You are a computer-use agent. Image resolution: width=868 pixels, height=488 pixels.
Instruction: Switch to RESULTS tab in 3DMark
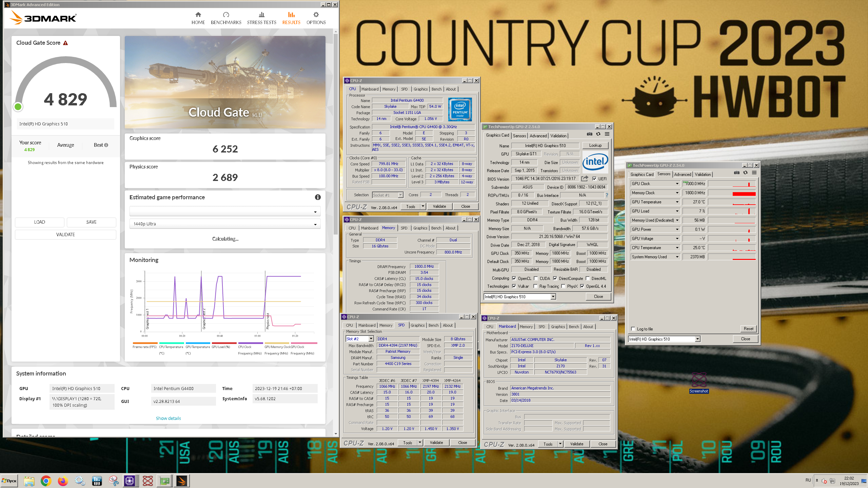click(291, 18)
